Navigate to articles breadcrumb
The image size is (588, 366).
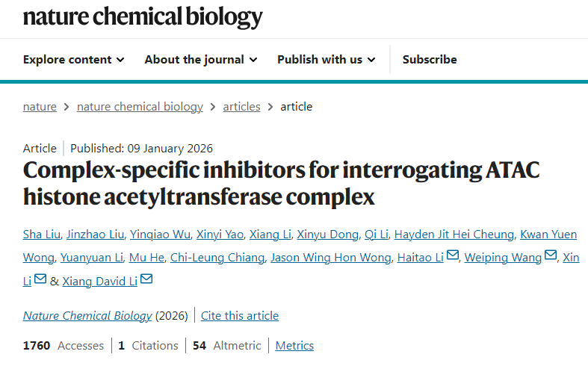tap(241, 107)
